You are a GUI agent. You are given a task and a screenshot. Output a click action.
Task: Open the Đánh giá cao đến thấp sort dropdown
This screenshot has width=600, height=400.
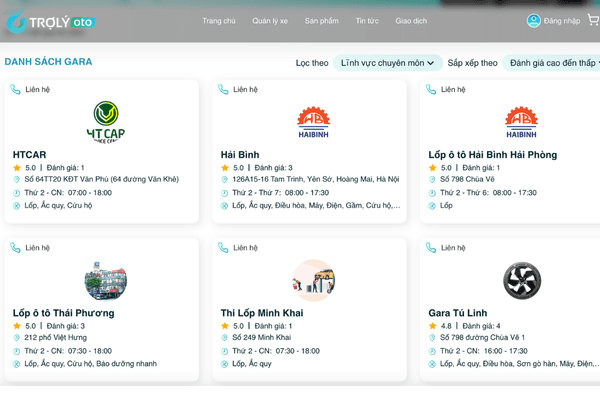click(x=551, y=63)
